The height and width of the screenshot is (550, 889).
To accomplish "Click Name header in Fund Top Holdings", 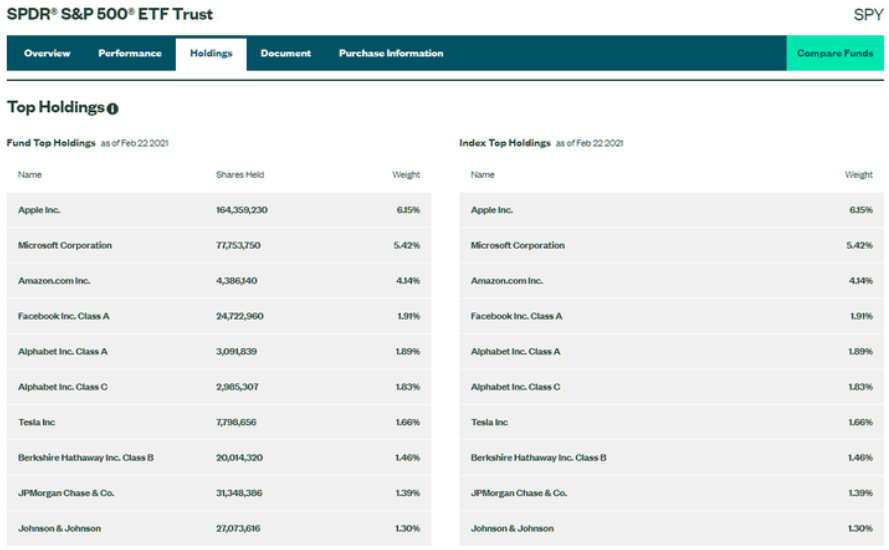I will point(29,175).
